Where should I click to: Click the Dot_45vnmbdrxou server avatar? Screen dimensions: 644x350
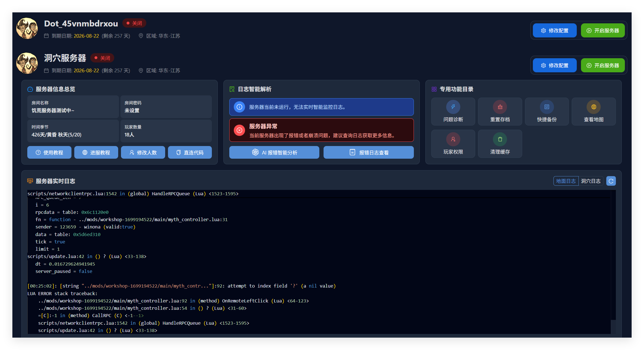[x=27, y=28]
